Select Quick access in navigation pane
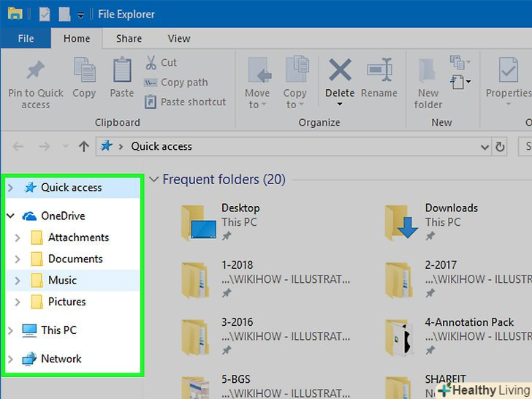Image resolution: width=532 pixels, height=399 pixels. click(72, 188)
